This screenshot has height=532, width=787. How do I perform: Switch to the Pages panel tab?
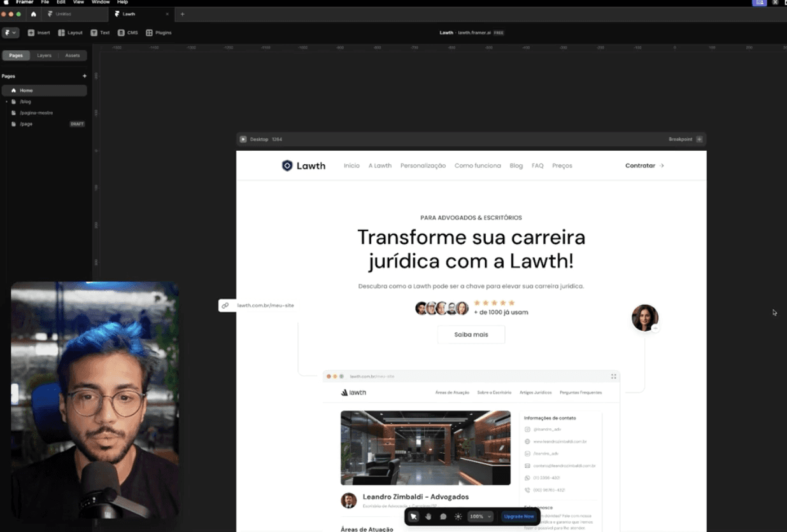tap(16, 55)
